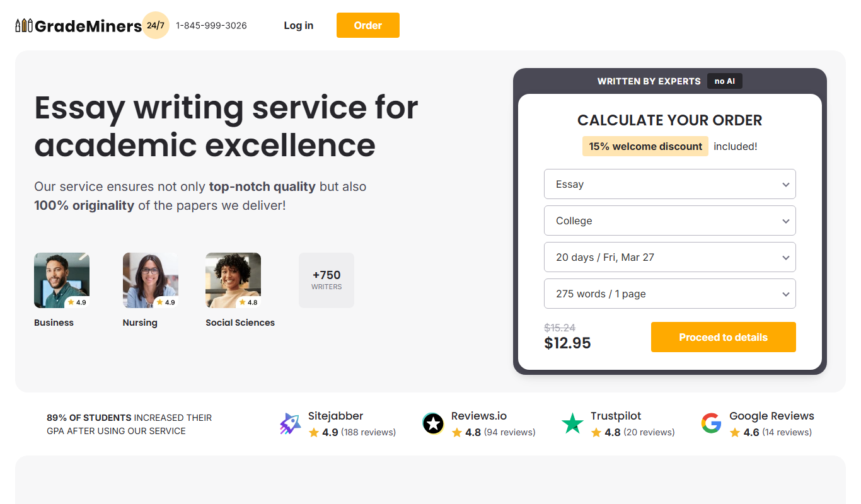Click the Log in menu item
This screenshot has height=504, width=861.
(299, 25)
